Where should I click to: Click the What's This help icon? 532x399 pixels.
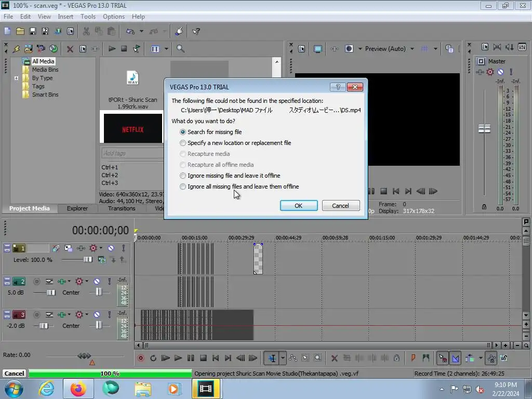pos(196,31)
